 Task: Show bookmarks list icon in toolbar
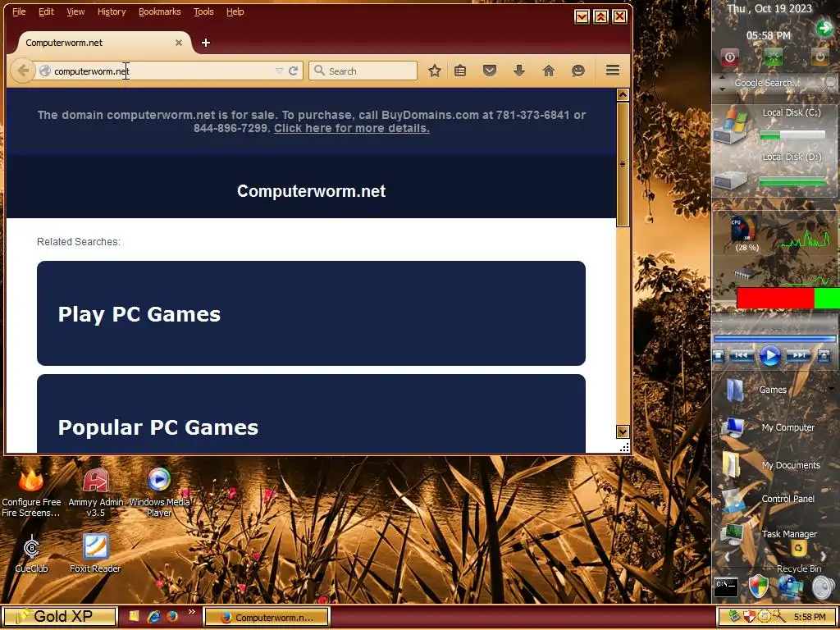[x=460, y=71]
